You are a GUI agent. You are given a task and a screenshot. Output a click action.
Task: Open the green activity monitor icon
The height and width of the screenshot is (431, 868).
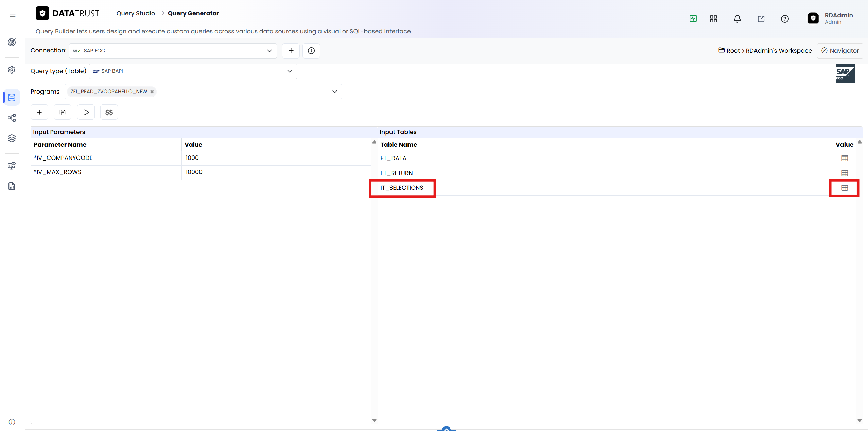(x=693, y=19)
